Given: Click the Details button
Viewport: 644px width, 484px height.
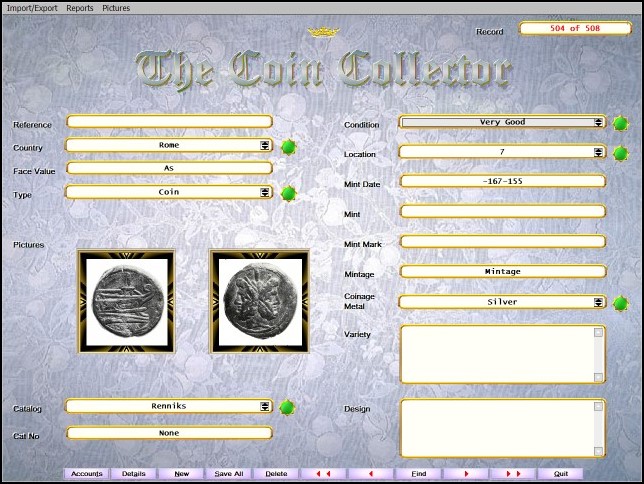Looking at the screenshot, I should point(134,474).
